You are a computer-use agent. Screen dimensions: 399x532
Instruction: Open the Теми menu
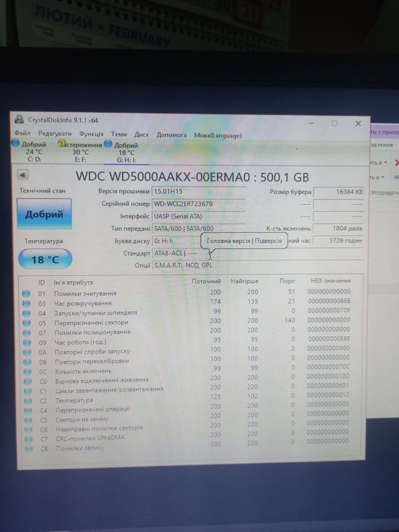pos(119,134)
